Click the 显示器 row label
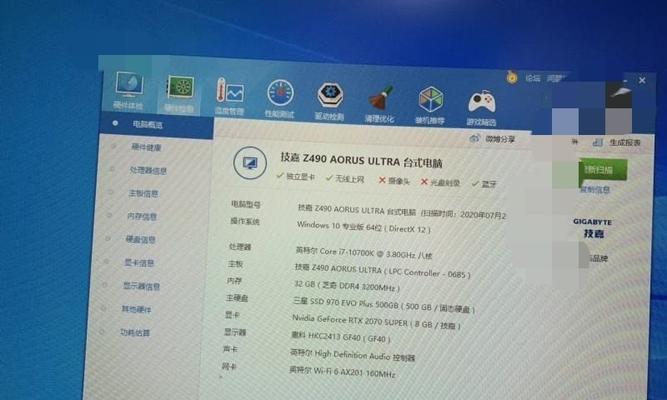This screenshot has width=667, height=400. (235, 332)
